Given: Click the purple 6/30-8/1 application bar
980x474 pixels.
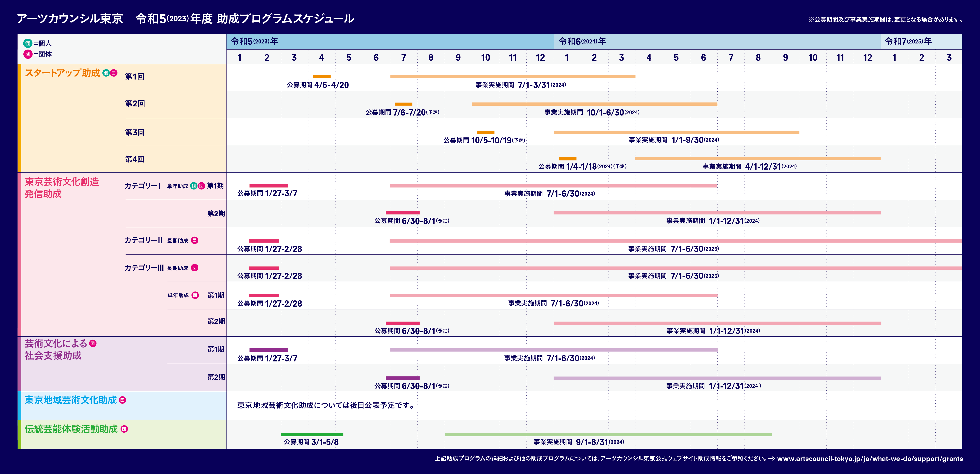Looking at the screenshot, I should [x=403, y=378].
